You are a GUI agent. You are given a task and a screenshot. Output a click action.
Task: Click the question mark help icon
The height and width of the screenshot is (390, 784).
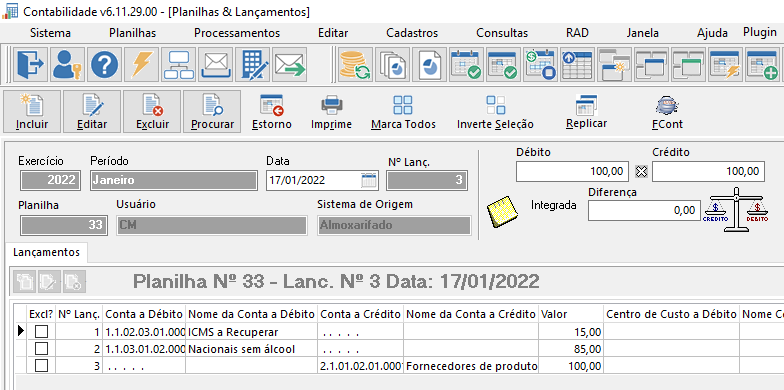[x=104, y=64]
